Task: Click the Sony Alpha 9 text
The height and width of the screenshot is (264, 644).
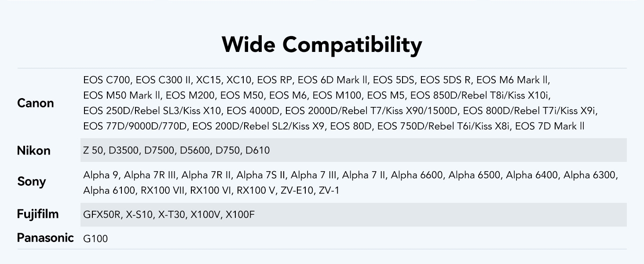Action: pos(101,175)
